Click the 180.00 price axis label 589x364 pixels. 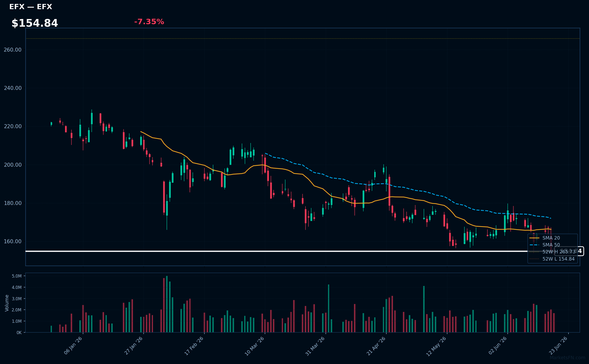click(x=13, y=203)
